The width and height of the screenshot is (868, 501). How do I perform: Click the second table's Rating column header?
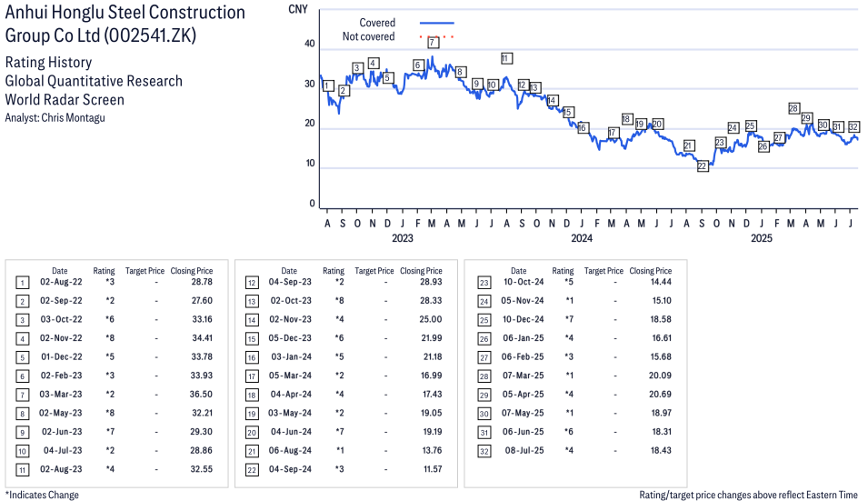tap(334, 271)
